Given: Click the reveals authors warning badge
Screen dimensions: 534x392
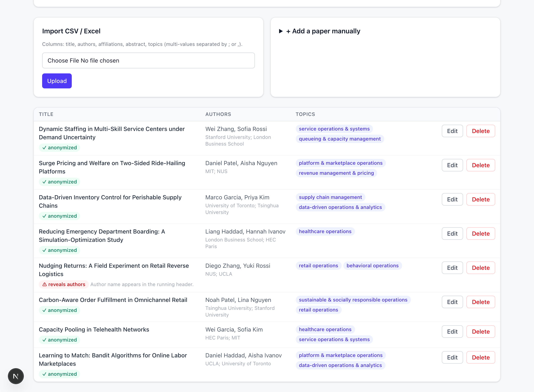Looking at the screenshot, I should click(64, 284).
